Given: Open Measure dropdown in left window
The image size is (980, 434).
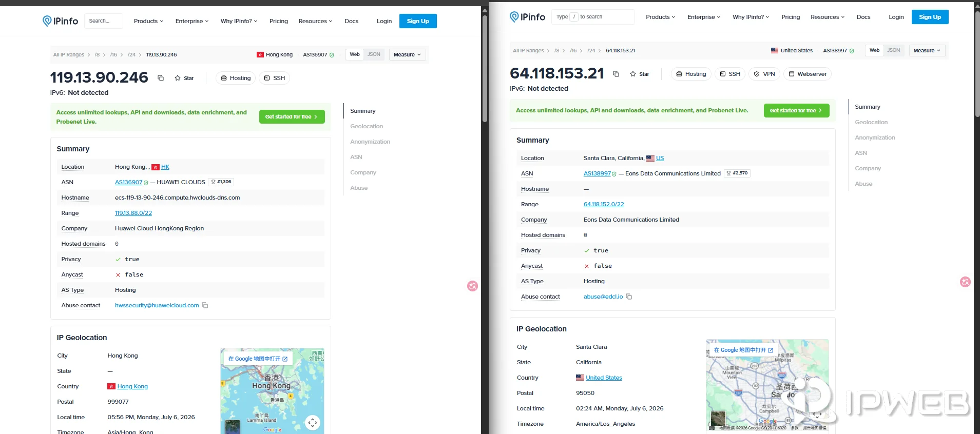Looking at the screenshot, I should 408,54.
